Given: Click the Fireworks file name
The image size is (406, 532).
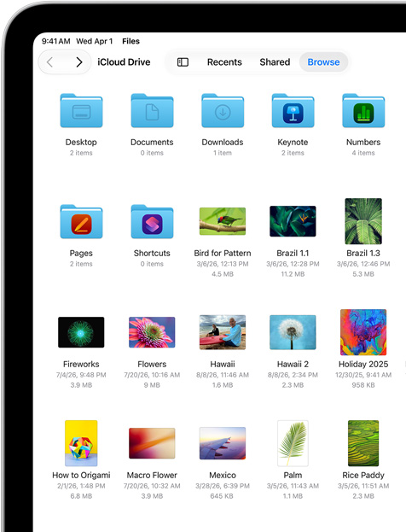Looking at the screenshot, I should pos(81,364).
